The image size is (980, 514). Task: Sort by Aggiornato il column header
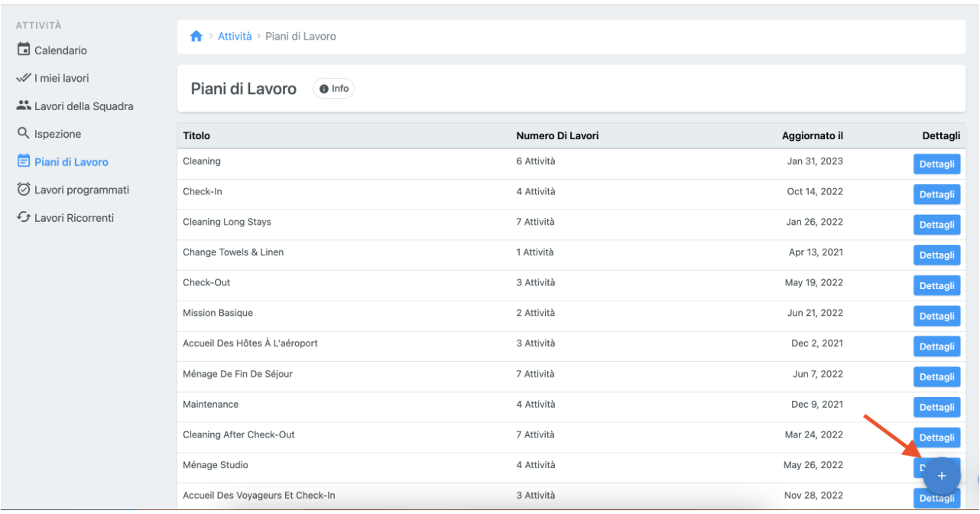[812, 136]
